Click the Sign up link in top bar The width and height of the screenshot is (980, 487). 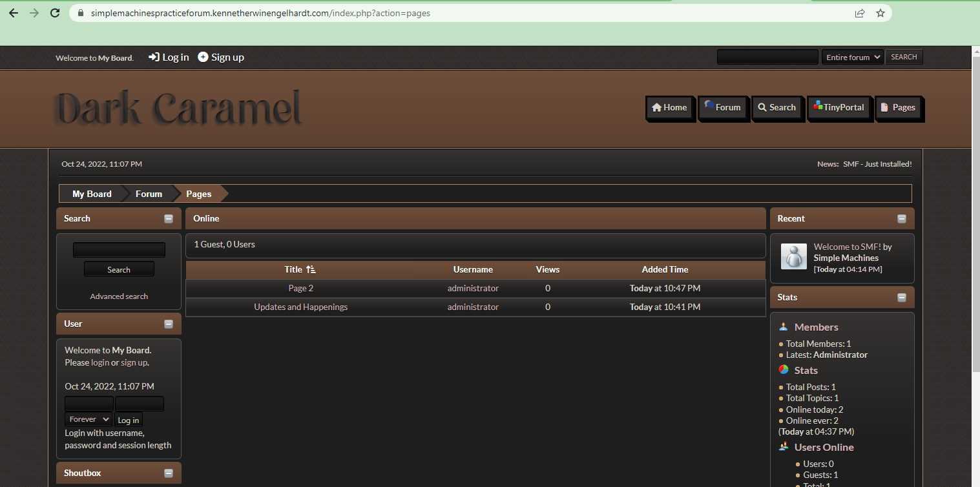click(221, 57)
